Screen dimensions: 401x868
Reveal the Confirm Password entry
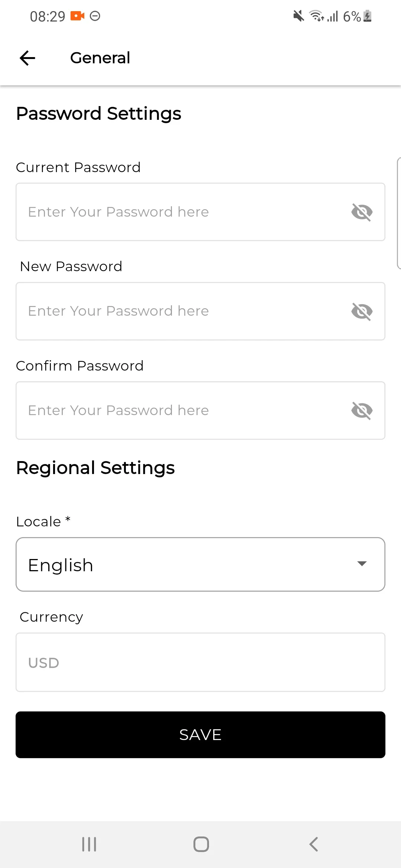point(362,411)
